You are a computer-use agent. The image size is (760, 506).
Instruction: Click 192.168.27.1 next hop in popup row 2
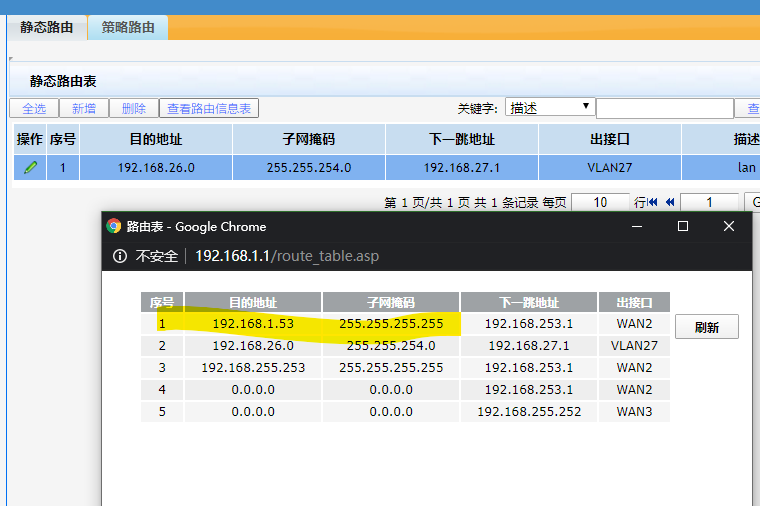point(529,346)
